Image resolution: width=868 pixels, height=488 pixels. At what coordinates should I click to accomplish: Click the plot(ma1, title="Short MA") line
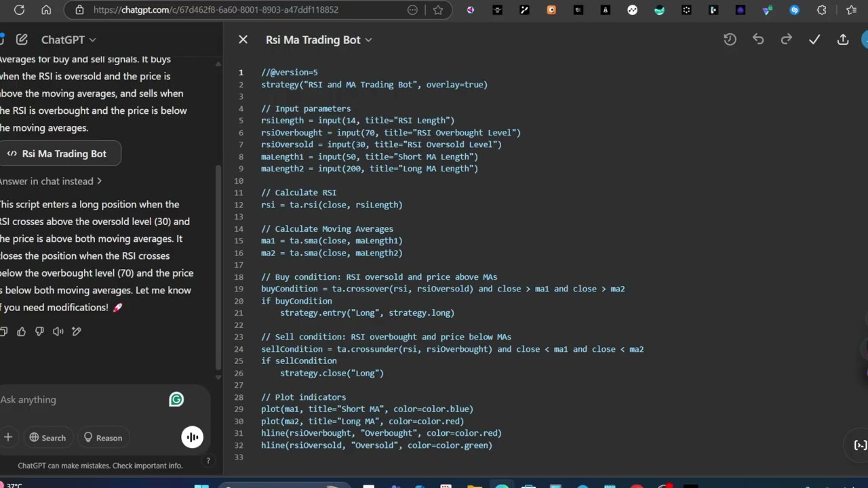(367, 409)
